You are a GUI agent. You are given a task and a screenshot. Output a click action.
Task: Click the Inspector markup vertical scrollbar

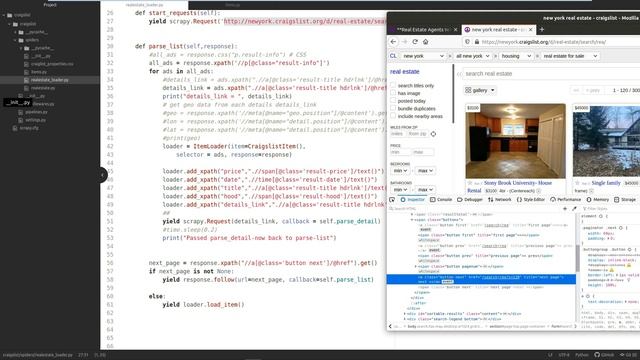click(578, 258)
